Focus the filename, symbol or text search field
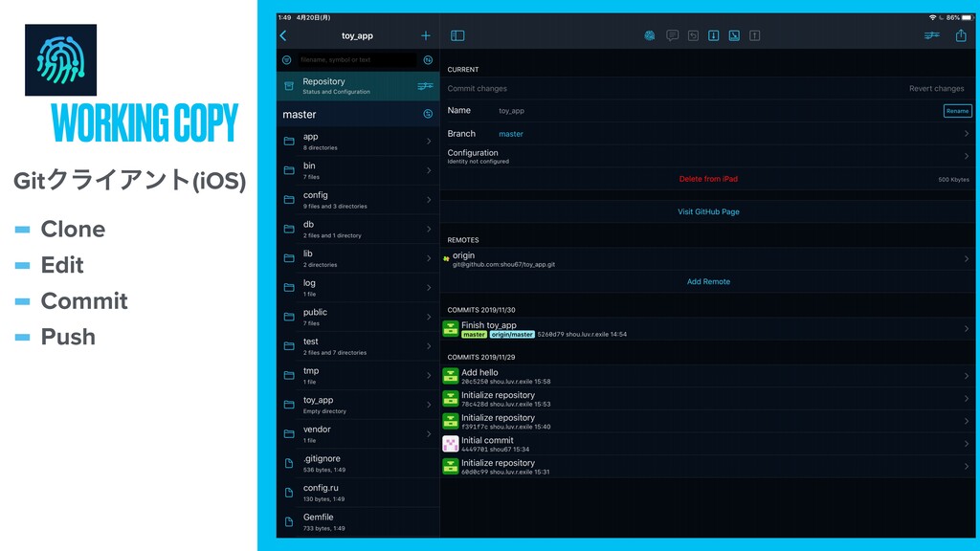Screen dimensions: 980x551 tap(357, 60)
